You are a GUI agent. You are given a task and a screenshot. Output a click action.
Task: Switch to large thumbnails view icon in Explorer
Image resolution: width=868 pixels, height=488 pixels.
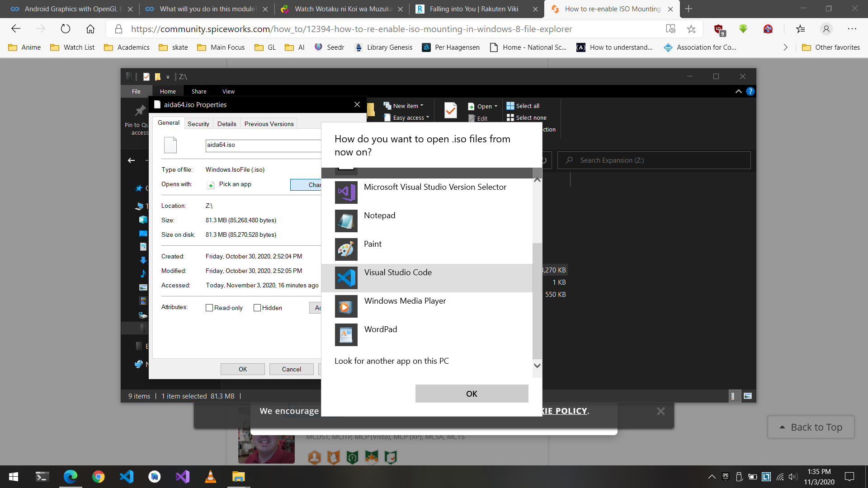click(748, 396)
